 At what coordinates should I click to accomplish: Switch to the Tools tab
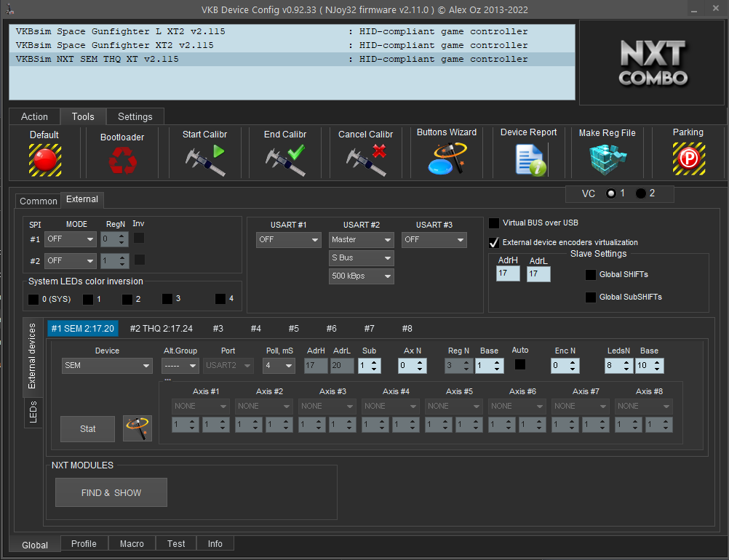click(83, 116)
